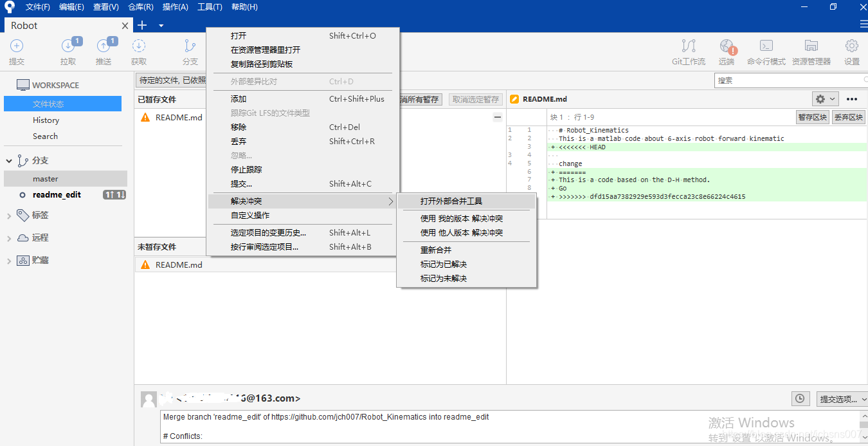Click in the commit message text box
This screenshot has height=446, width=868.
pyautogui.click(x=509, y=427)
